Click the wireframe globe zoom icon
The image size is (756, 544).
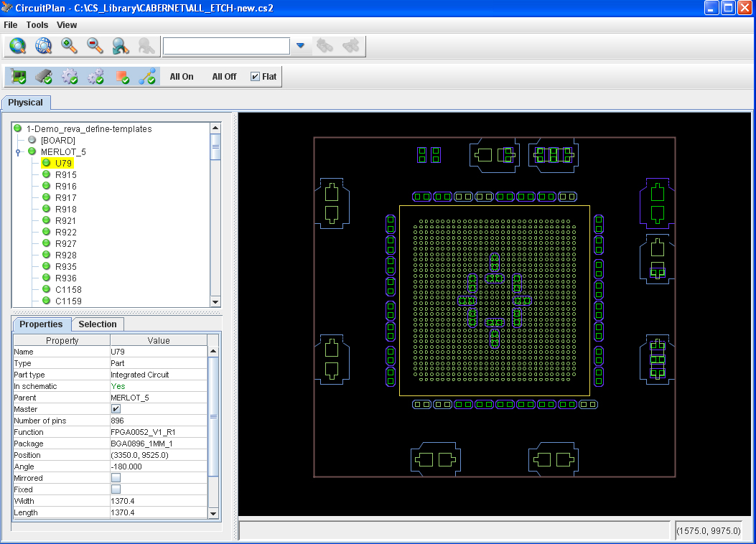pyautogui.click(x=43, y=46)
